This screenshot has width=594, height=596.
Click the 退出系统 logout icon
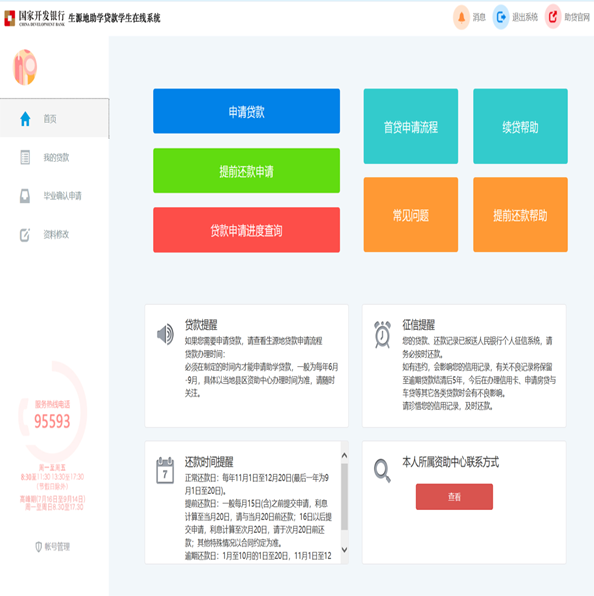click(501, 17)
